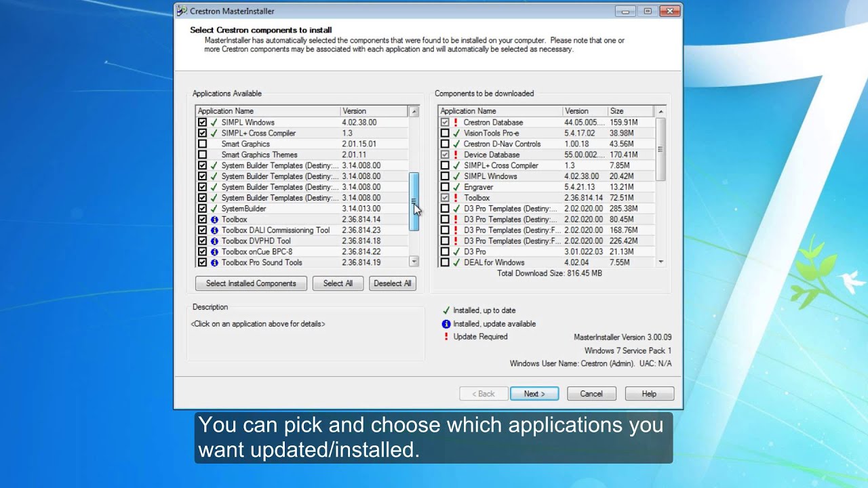Open Help

point(649,394)
